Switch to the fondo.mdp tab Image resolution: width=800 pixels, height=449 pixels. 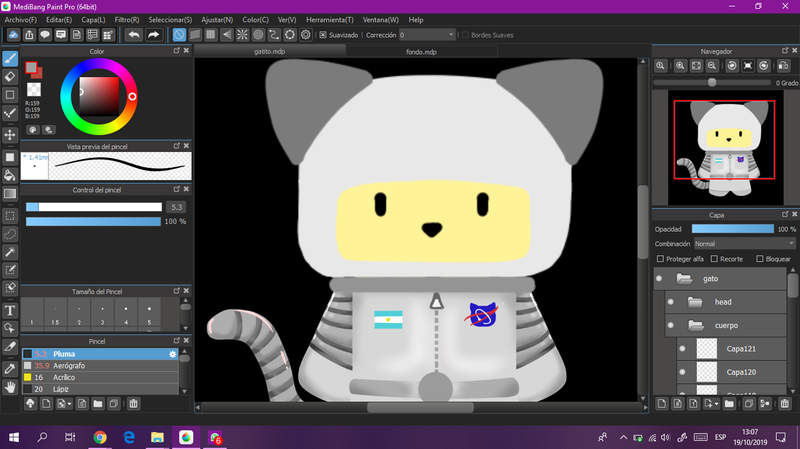[421, 50]
